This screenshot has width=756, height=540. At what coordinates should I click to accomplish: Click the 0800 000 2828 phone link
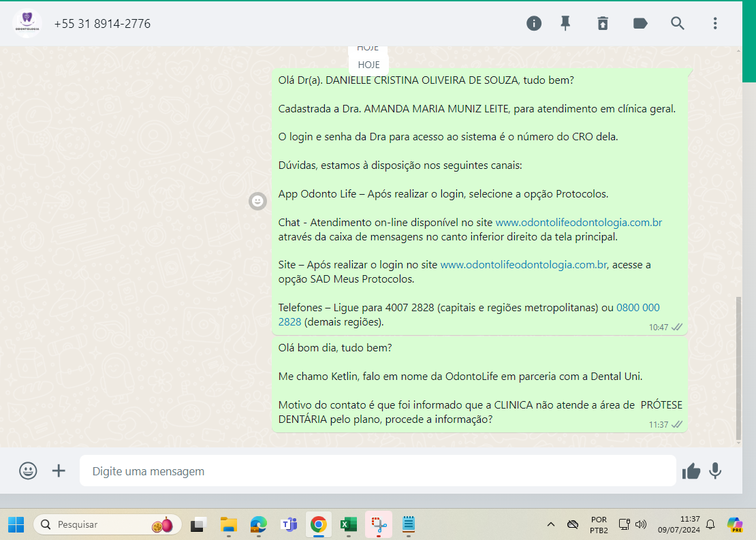[x=637, y=308]
